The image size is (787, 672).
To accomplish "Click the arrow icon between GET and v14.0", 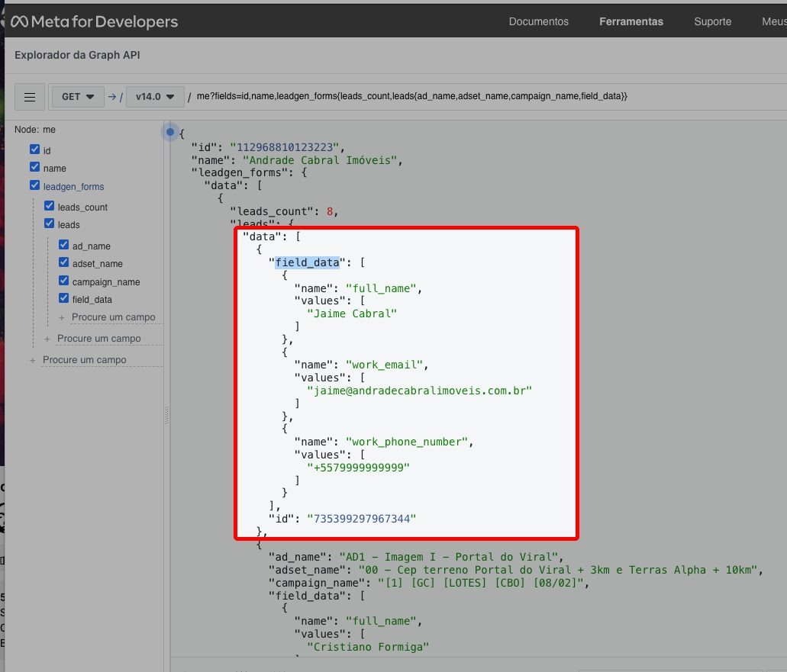I will click(111, 97).
